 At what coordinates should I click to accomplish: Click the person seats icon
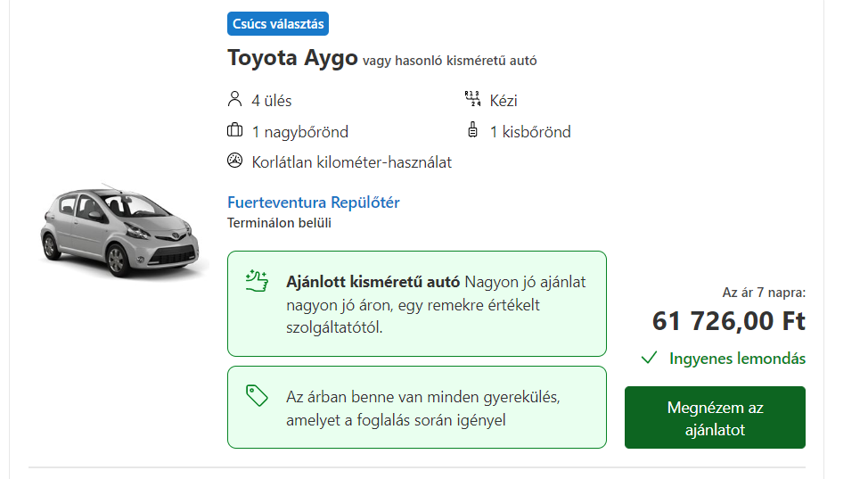tap(234, 99)
